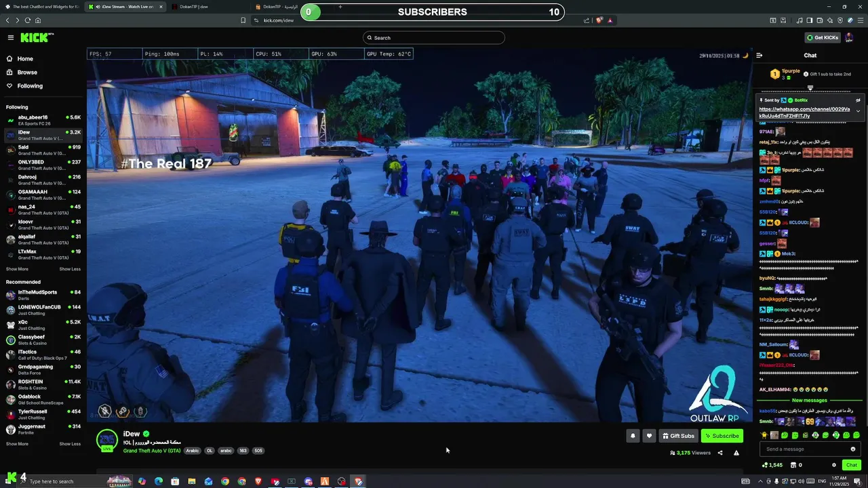Open Said followed channel
This screenshot has width=868, height=488.
pyautogui.click(x=43, y=150)
